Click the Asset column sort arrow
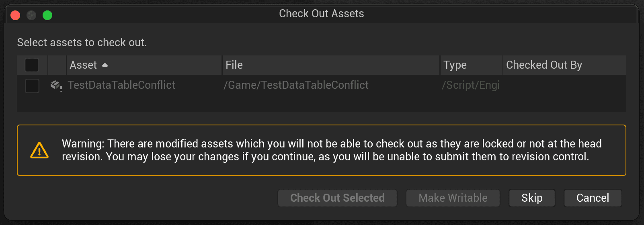Viewport: 644px width, 225px height. (x=105, y=65)
